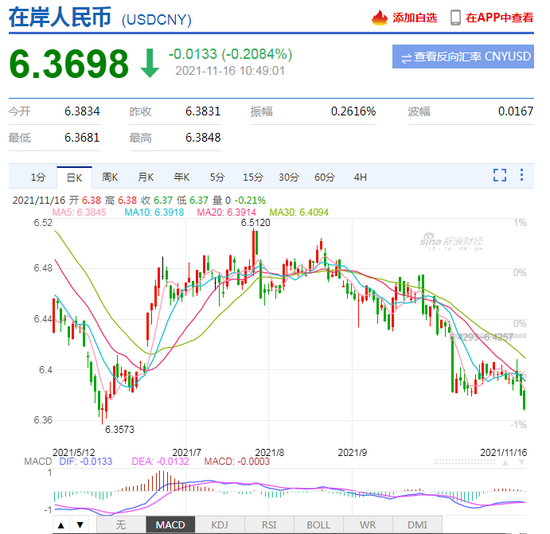The image size is (550, 534).
Task: Click the down arrow indicator stepper
Action: coord(80,525)
